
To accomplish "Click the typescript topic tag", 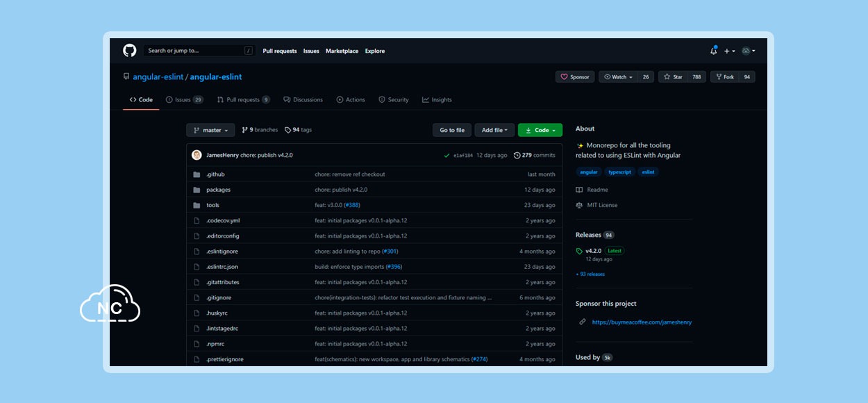I will tap(619, 172).
